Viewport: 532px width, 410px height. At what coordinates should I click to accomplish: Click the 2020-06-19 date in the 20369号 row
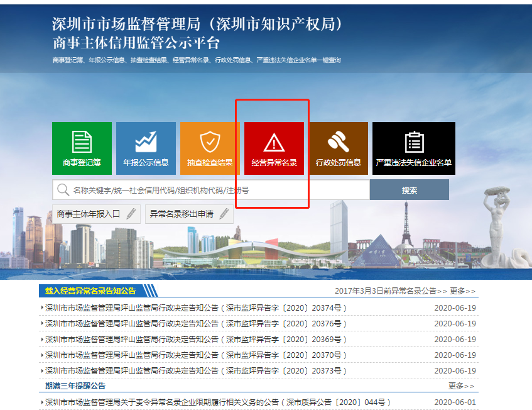pos(455,340)
